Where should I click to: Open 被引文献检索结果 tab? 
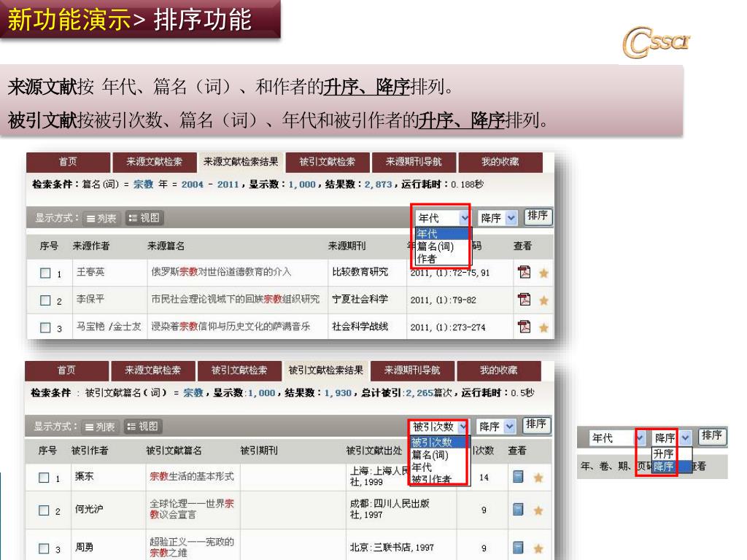click(x=325, y=370)
